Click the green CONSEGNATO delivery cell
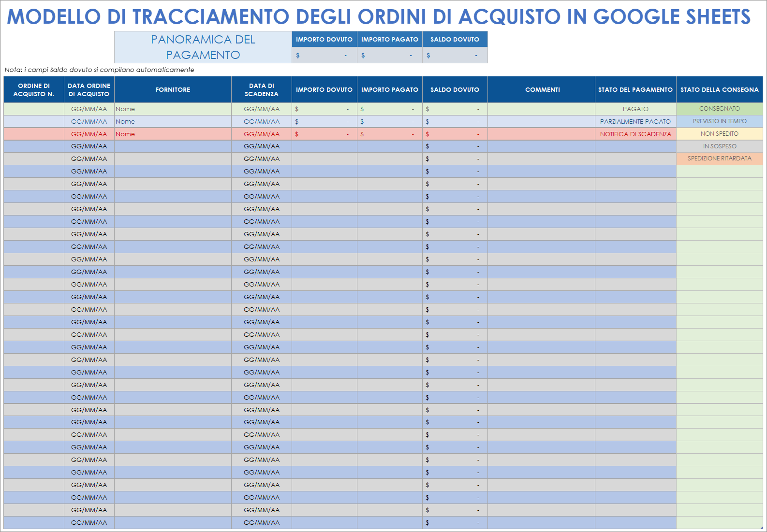The image size is (767, 532). point(719,108)
